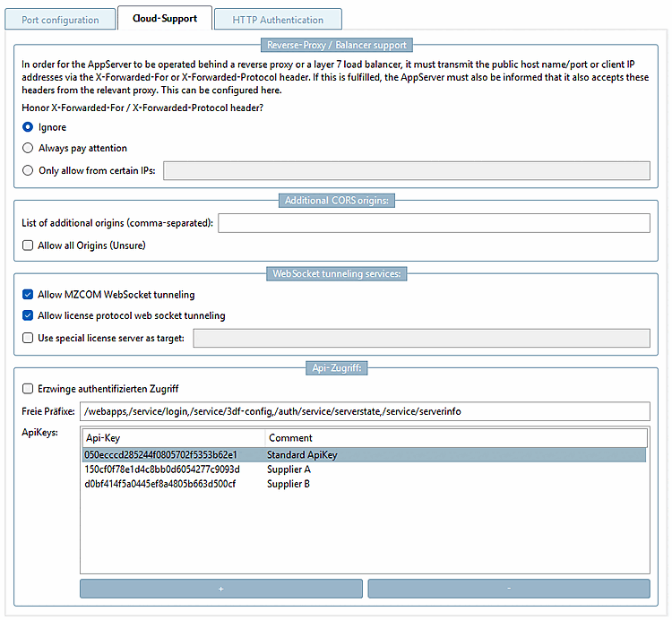Check Use special license server as target
The height and width of the screenshot is (620, 672).
click(x=28, y=337)
